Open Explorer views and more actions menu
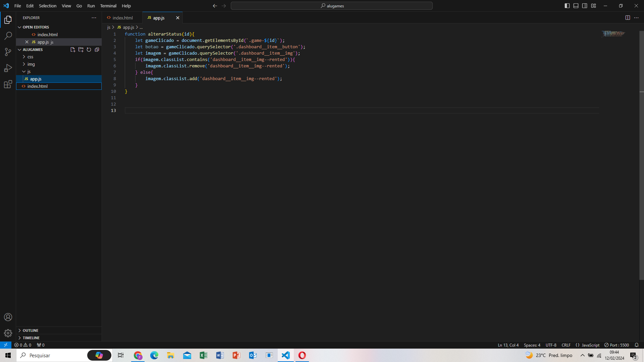This screenshot has height=362, width=644. (x=94, y=18)
